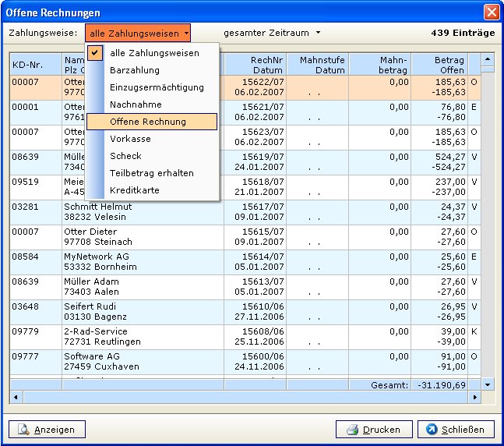Select 'Barzahlung' payment method
504x446 pixels.
pos(135,70)
